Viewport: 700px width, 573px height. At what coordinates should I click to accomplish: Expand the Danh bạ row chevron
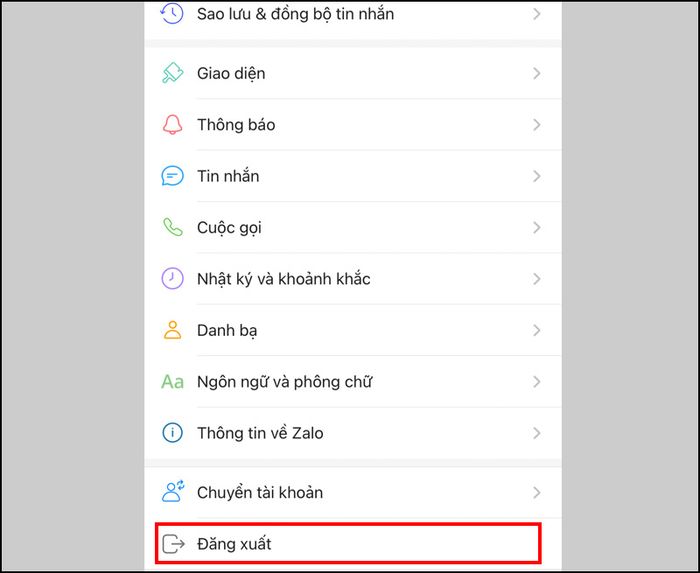537,330
